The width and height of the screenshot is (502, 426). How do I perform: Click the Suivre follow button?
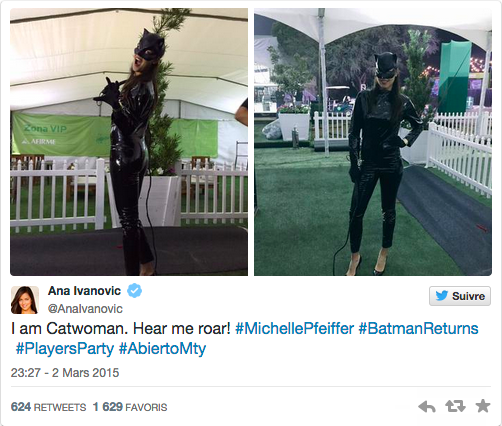460,296
